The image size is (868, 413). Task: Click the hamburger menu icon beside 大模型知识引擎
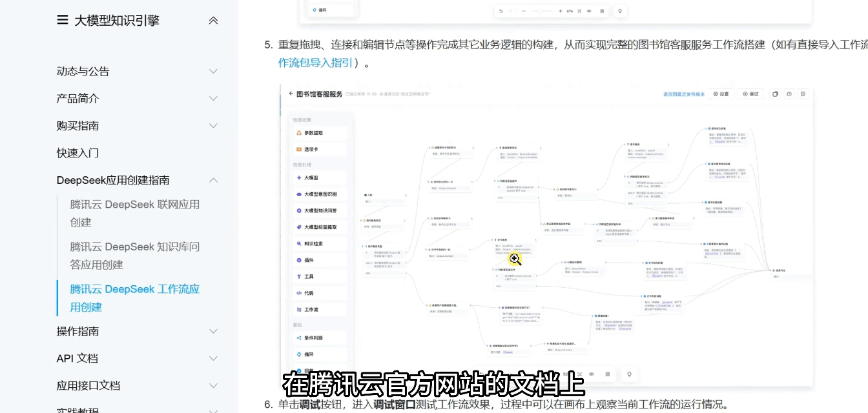63,20
